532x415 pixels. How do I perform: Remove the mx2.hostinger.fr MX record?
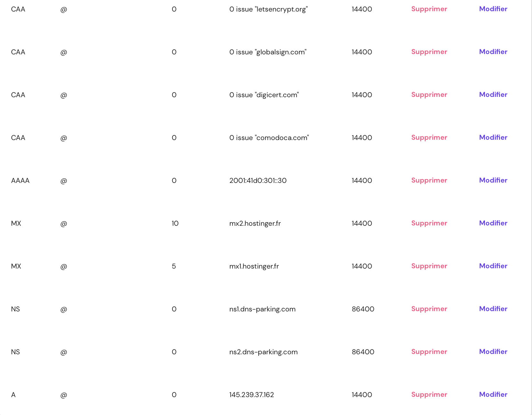[429, 223]
